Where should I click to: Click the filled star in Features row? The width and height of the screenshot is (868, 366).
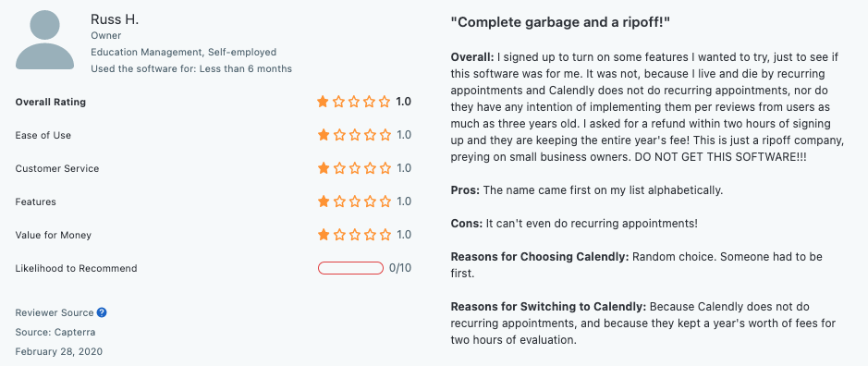click(323, 201)
